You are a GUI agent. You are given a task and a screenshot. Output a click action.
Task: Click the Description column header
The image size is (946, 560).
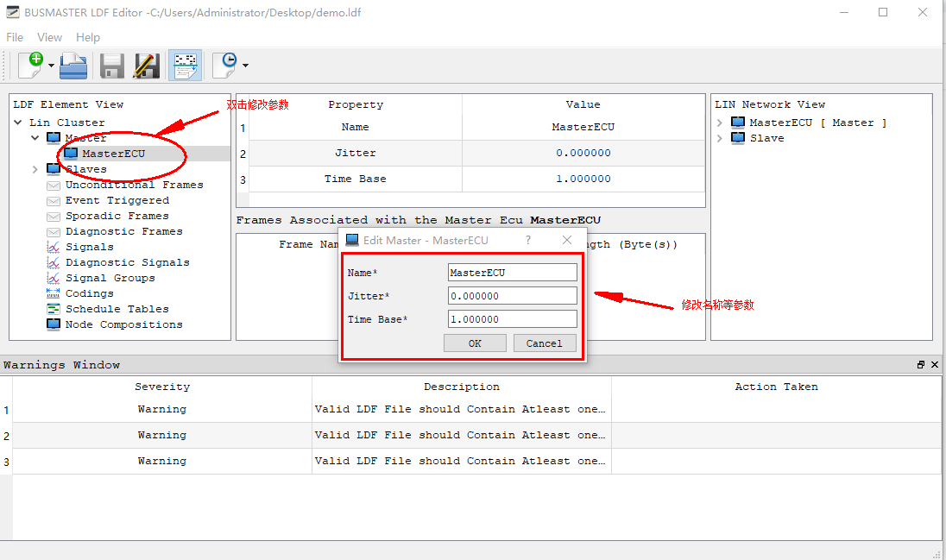(x=462, y=387)
